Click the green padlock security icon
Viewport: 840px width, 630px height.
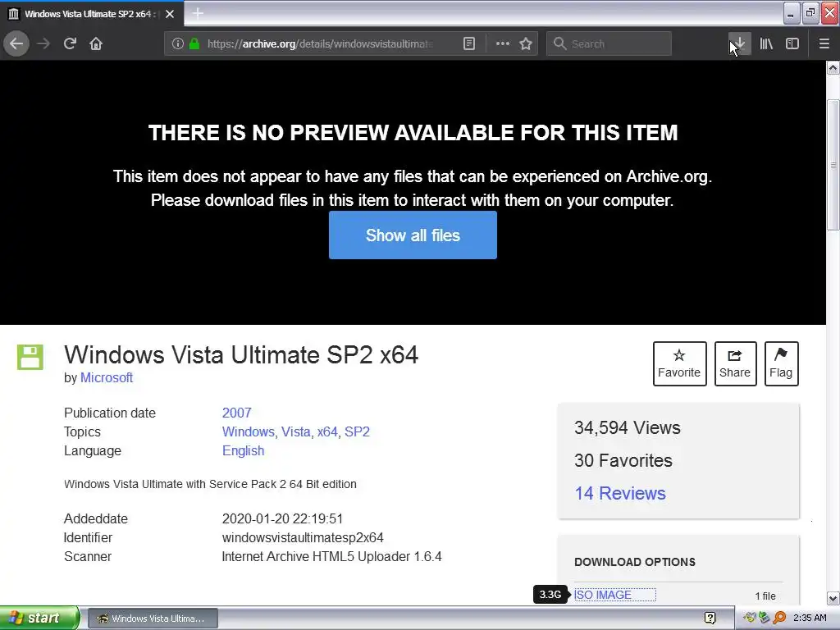tap(194, 43)
